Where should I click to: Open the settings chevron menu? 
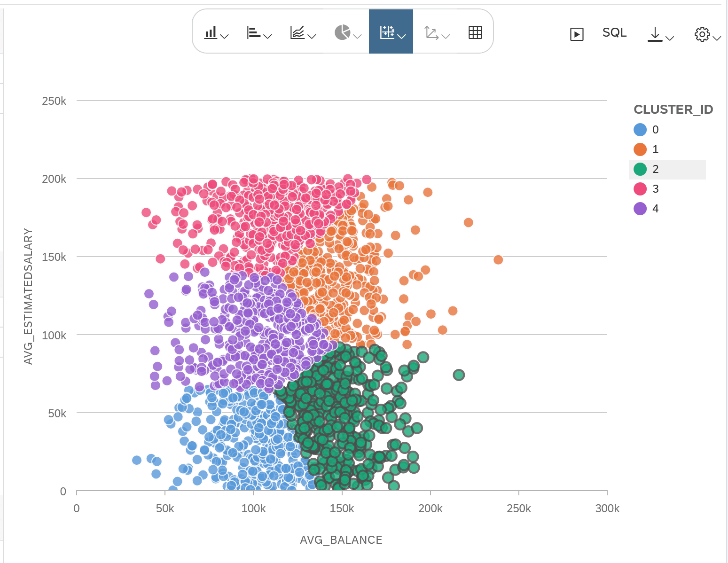coord(716,37)
